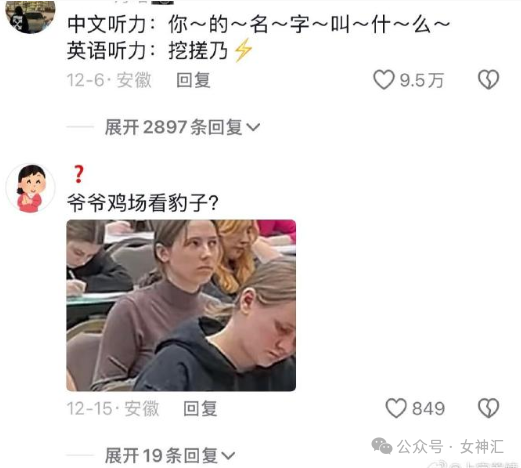Open the cartoon girl avatar profile
This screenshot has width=521, height=468.
tap(30, 188)
